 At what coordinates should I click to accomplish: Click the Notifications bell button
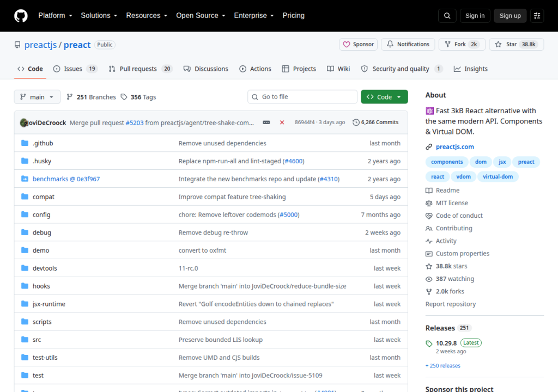point(408,45)
